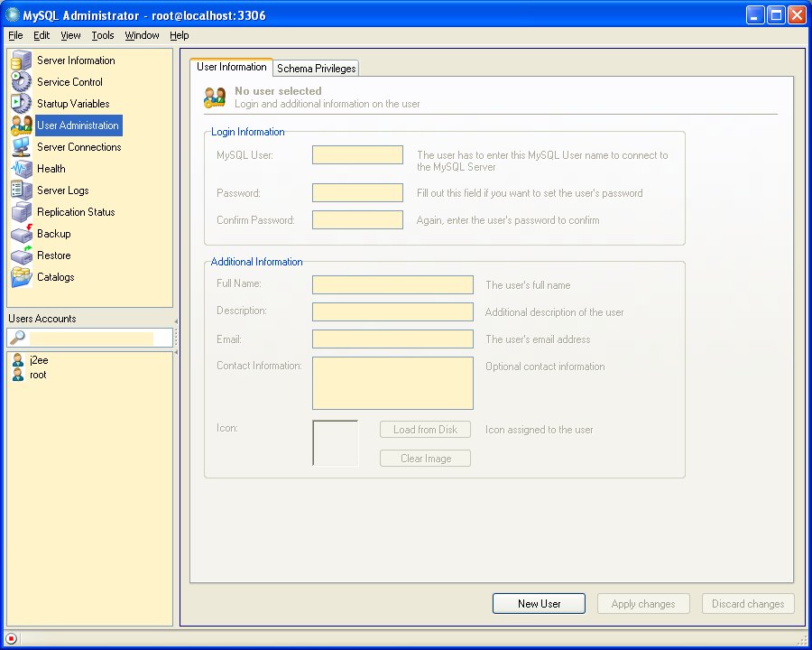Click the Service Control gear icon

tap(22, 82)
